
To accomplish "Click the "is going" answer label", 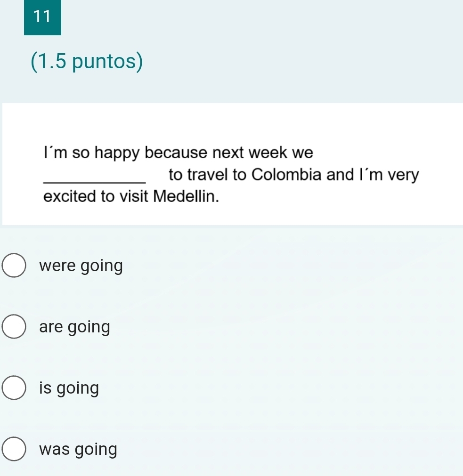I will [69, 388].
